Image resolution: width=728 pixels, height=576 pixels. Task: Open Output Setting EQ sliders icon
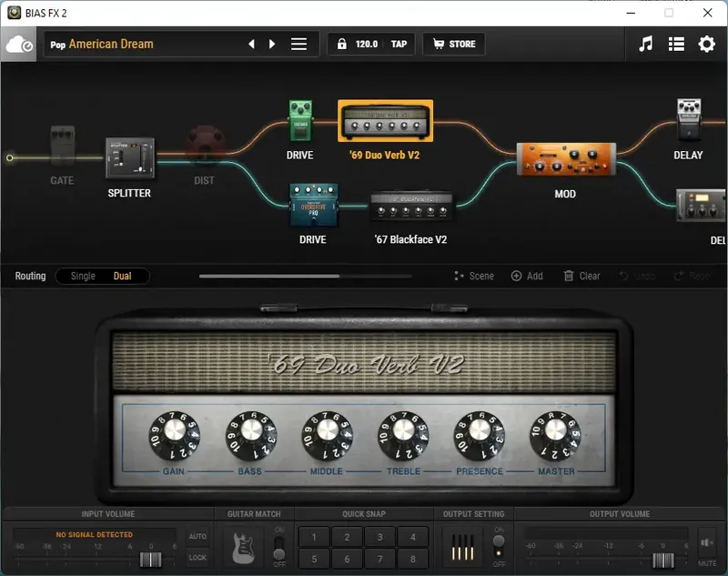pos(463,548)
